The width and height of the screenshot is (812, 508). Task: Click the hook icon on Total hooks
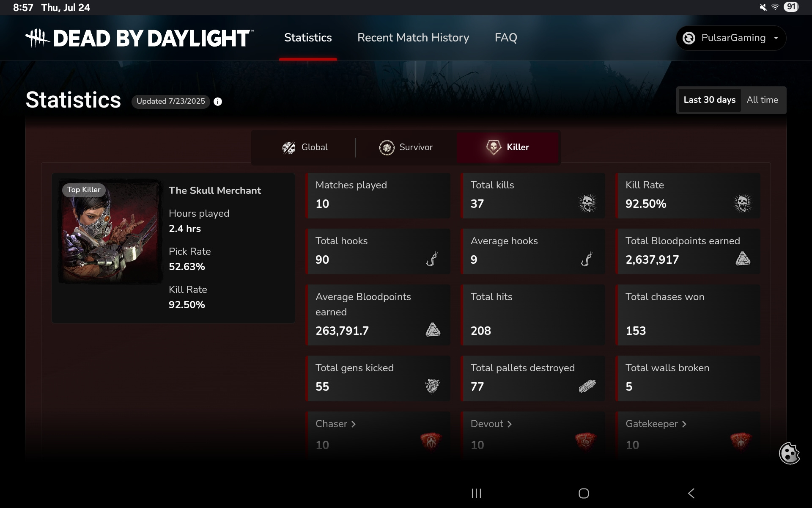432,259
